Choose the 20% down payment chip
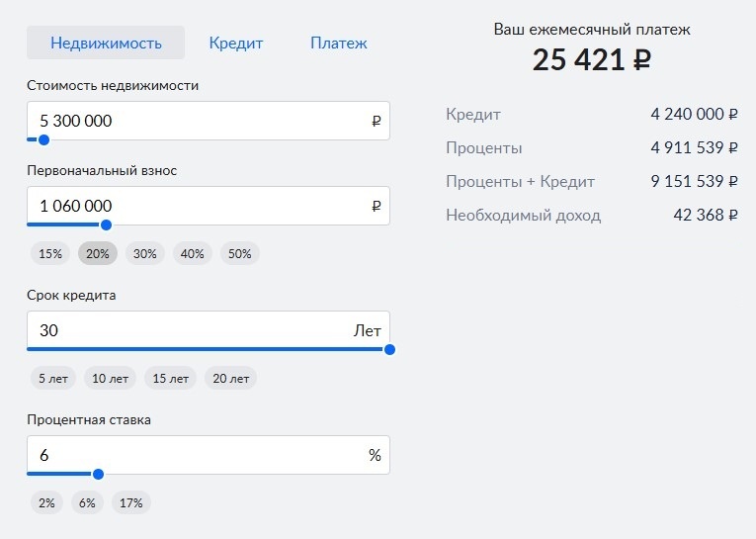The image size is (756, 539). click(98, 254)
